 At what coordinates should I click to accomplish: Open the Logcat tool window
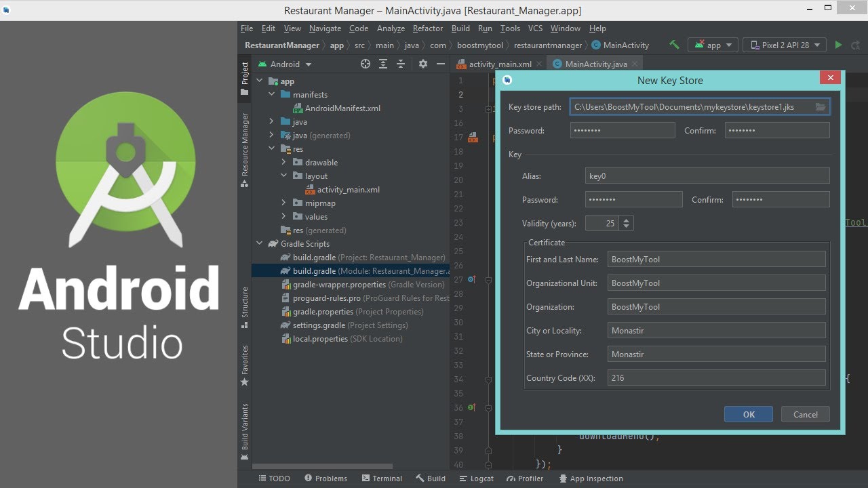[x=477, y=479]
